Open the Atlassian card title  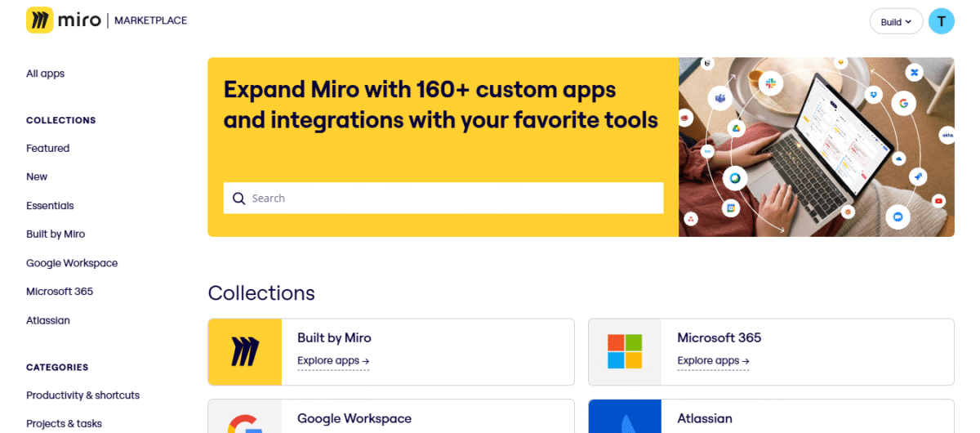coord(705,418)
